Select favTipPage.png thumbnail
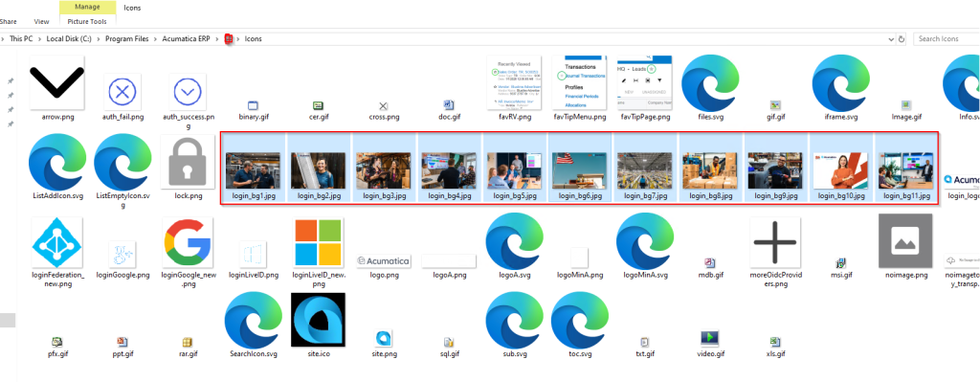This screenshot has width=980, height=382. coord(644,84)
